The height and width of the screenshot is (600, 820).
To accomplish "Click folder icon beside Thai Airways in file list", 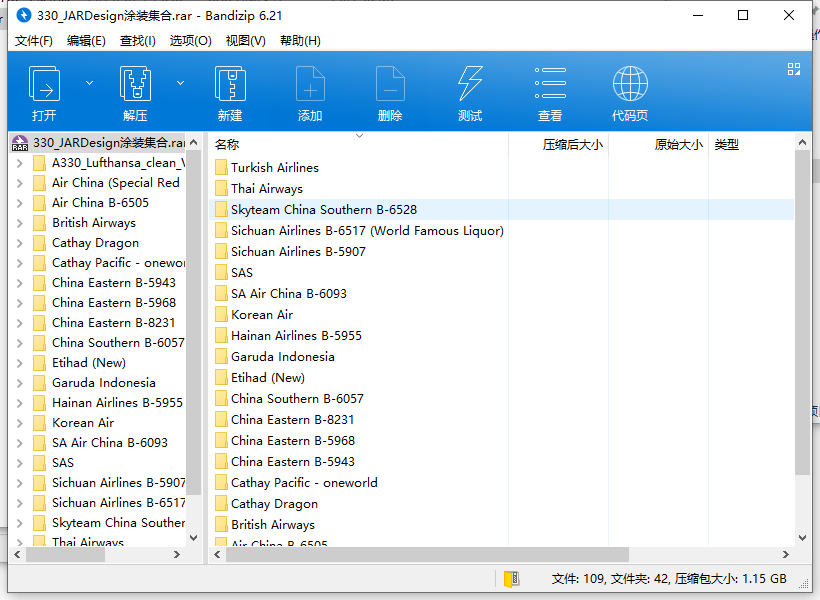I will [221, 188].
